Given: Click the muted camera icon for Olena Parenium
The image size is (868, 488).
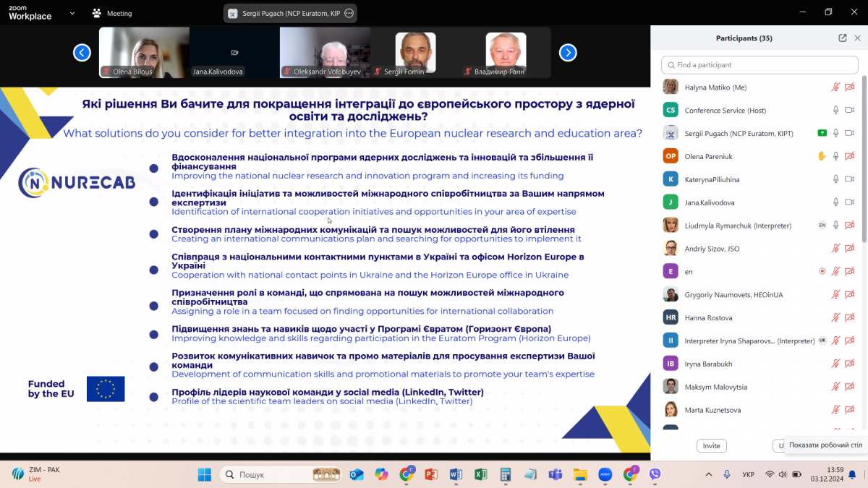Looking at the screenshot, I should click(849, 155).
